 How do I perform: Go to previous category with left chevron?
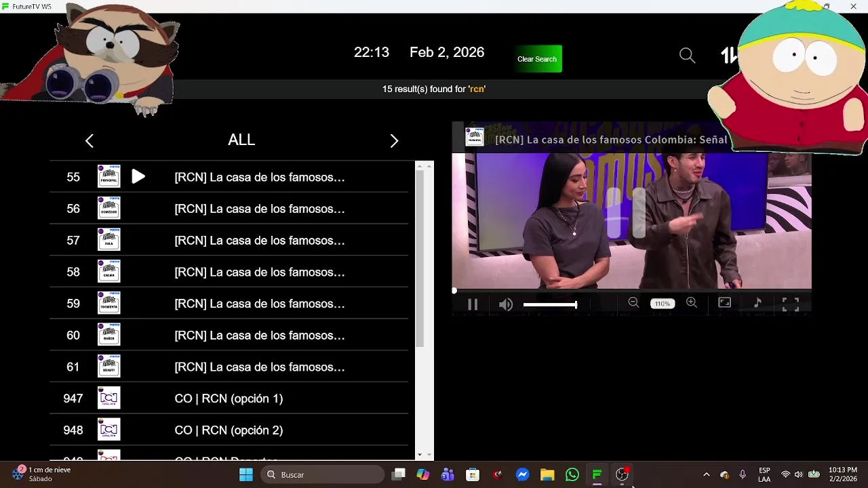(x=90, y=140)
